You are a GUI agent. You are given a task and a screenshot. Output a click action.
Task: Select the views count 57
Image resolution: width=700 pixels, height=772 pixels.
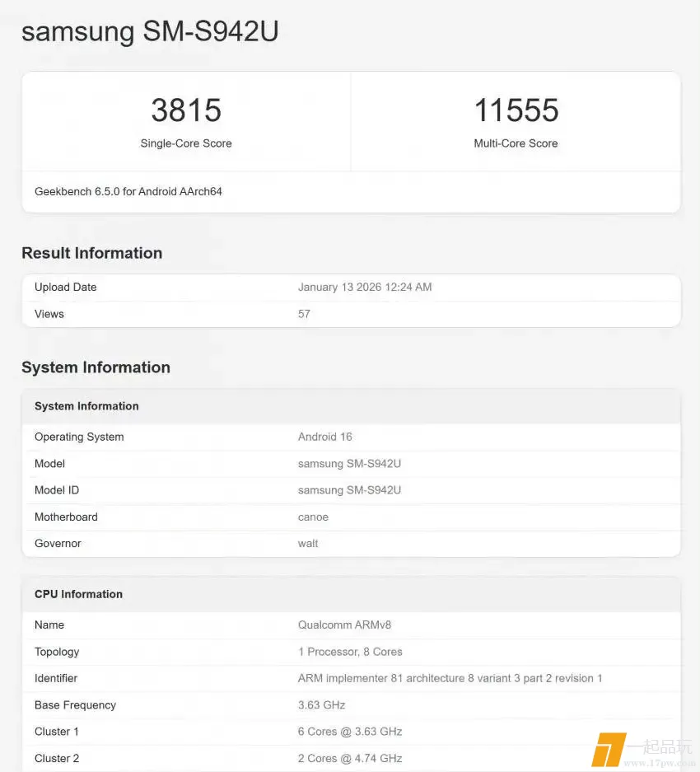pyautogui.click(x=304, y=314)
